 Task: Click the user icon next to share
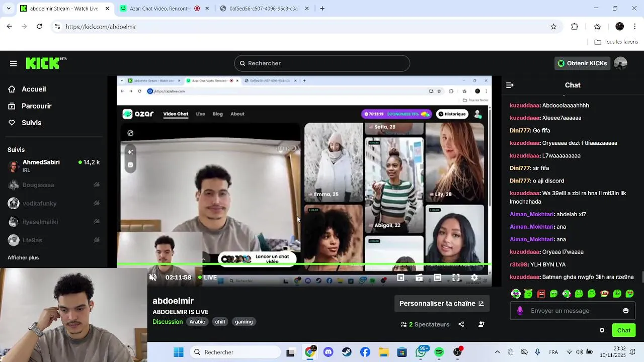coord(481,324)
